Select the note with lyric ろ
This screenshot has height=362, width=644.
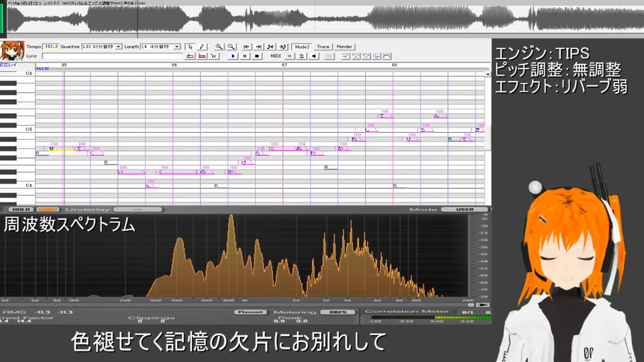tap(427, 130)
